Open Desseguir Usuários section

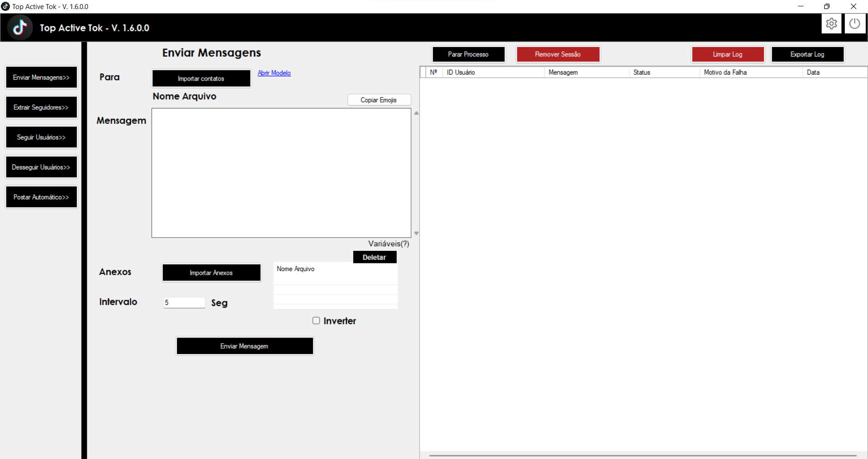(41, 167)
